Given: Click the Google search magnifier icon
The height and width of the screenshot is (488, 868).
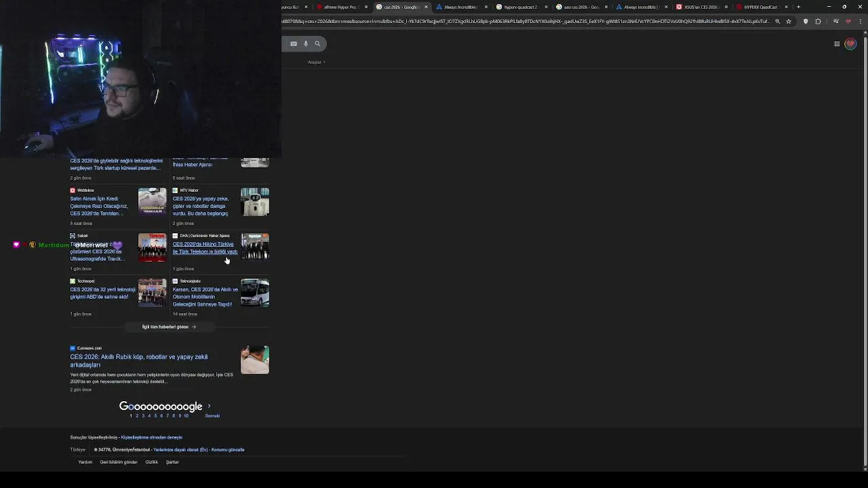Looking at the screenshot, I should point(317,44).
